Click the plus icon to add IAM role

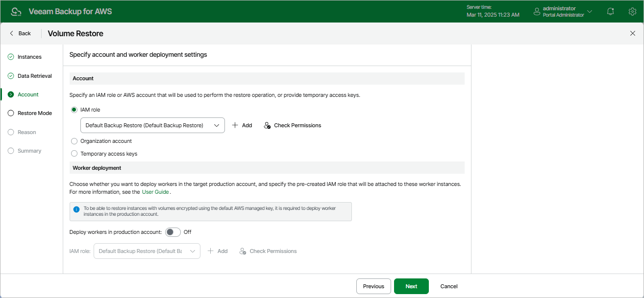[235, 125]
